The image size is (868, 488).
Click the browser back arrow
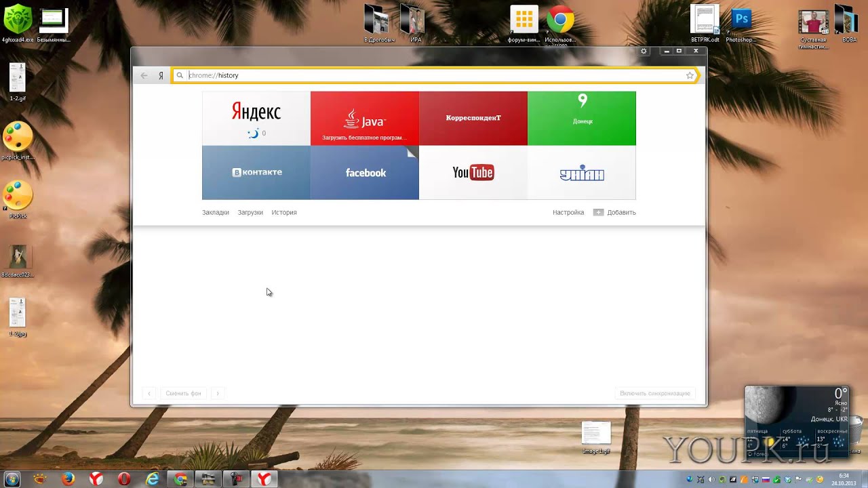coord(144,75)
